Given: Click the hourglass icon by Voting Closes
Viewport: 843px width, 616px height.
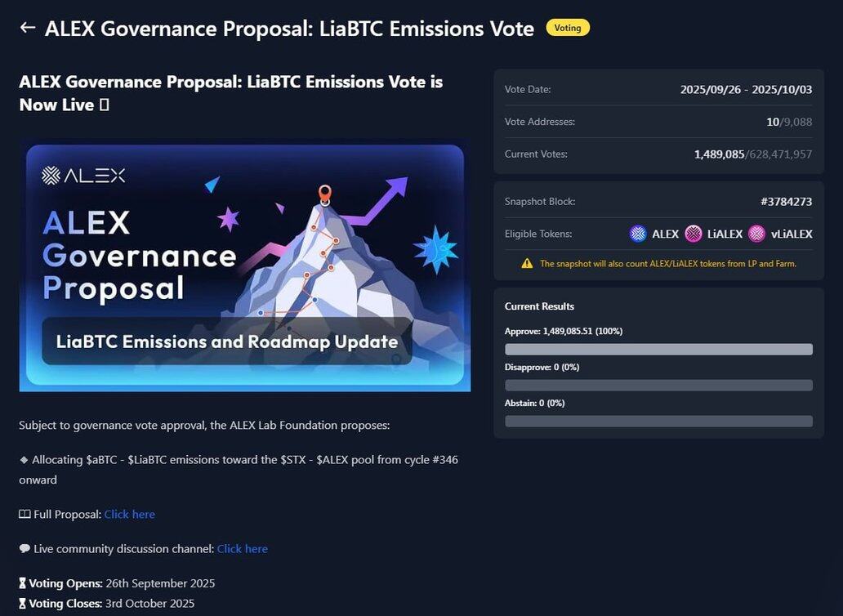Looking at the screenshot, I should tap(23, 603).
